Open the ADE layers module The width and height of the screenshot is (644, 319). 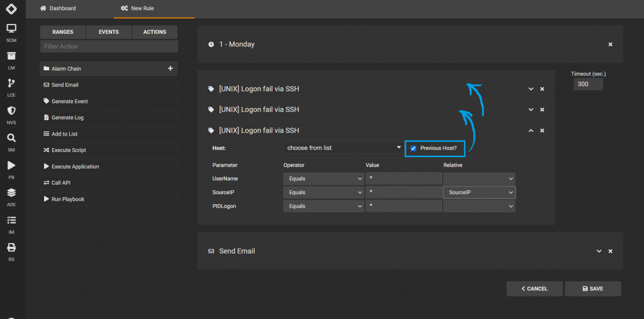[x=11, y=197]
